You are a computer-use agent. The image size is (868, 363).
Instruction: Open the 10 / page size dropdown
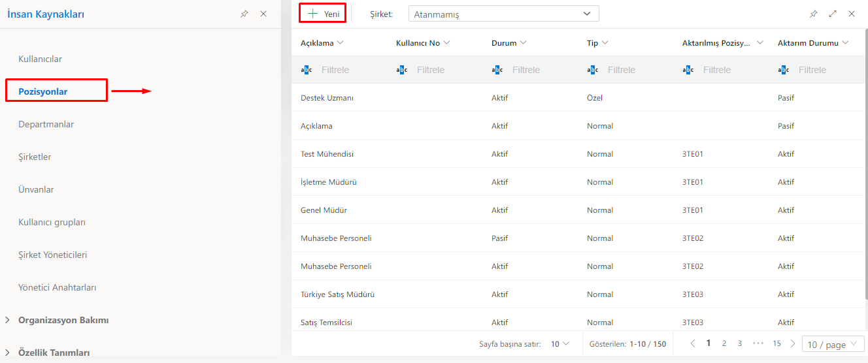tap(833, 344)
